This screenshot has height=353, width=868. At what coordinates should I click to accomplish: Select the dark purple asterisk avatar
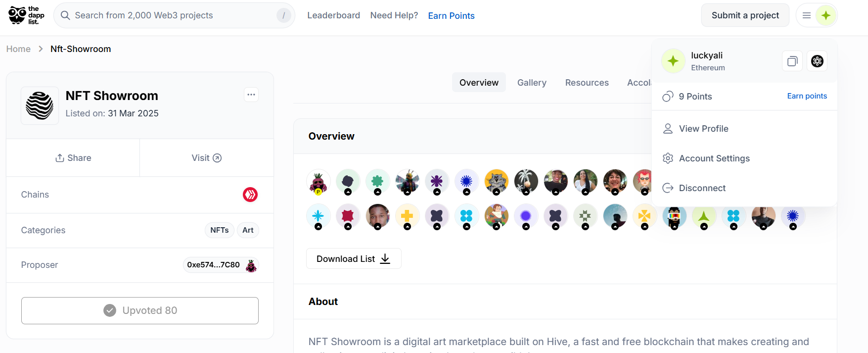pos(437,182)
